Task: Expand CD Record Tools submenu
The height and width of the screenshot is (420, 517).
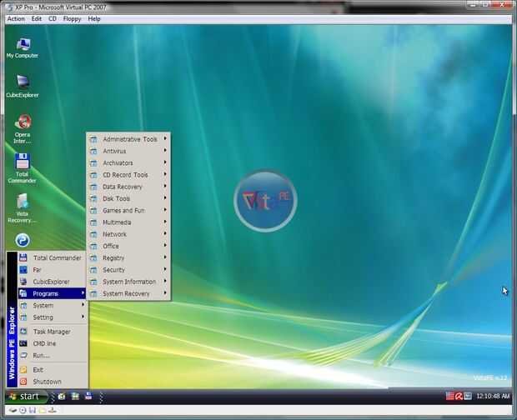Action: (x=128, y=175)
